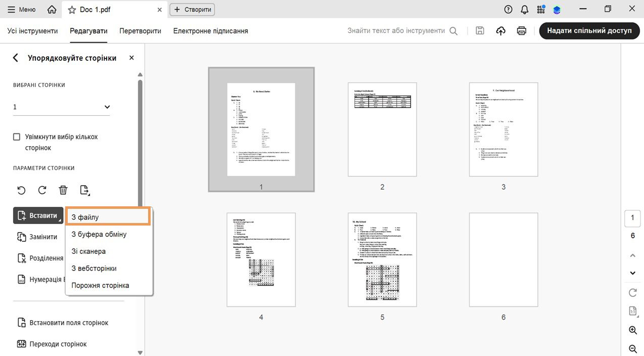Click Надати спільний доступ button

[x=589, y=31]
